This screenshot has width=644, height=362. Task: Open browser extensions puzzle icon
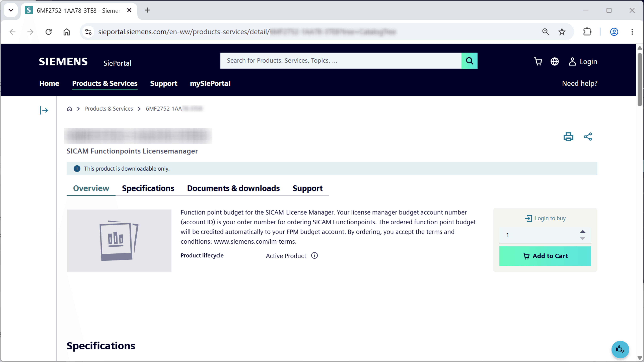(587, 32)
